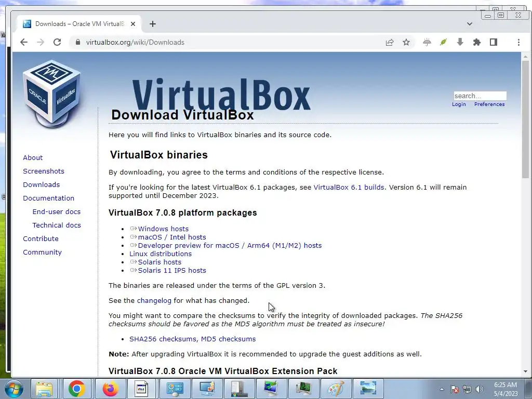Click the forward navigation arrow
Viewport: 532px width, 399px height.
point(41,42)
